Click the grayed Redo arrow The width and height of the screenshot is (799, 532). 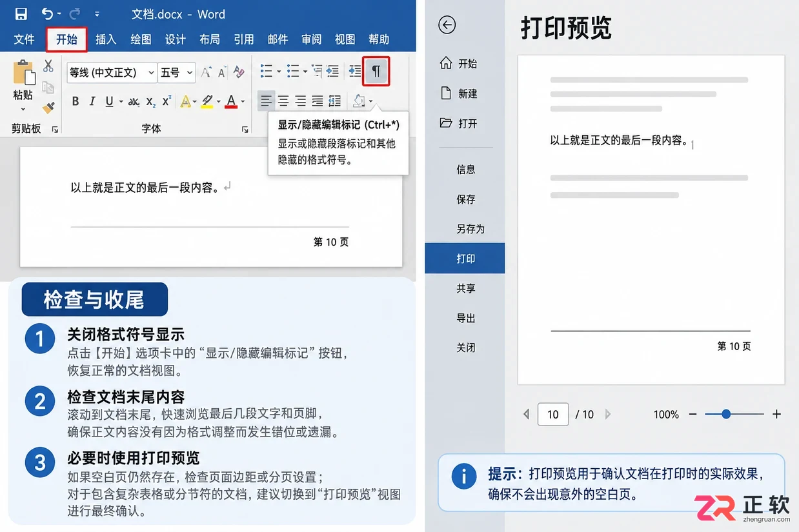coord(74,14)
